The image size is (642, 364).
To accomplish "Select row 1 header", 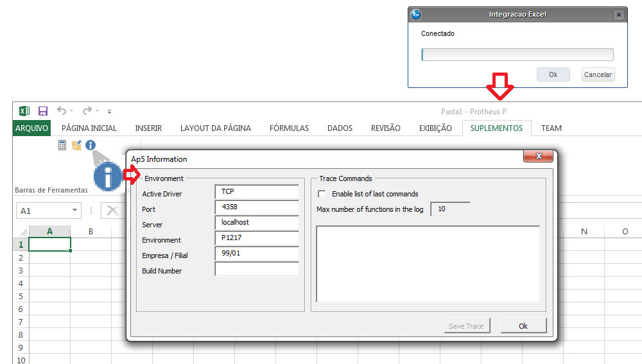I will pos(21,245).
